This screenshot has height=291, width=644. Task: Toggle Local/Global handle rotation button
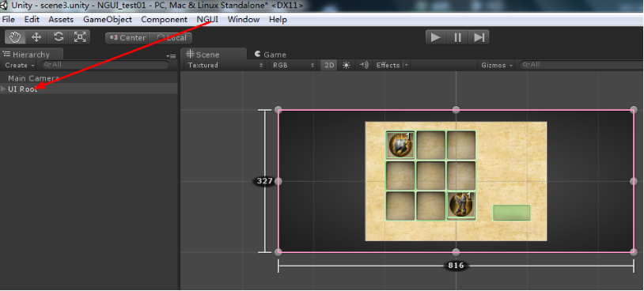(171, 38)
